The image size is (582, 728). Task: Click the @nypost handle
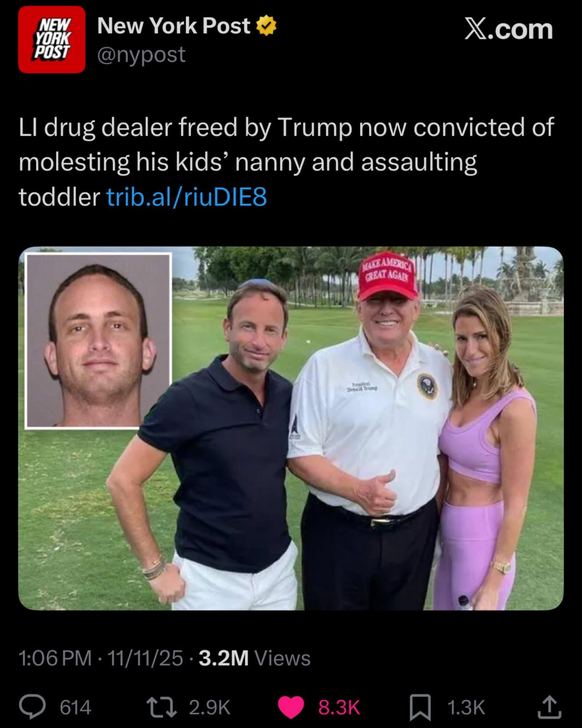(x=141, y=55)
